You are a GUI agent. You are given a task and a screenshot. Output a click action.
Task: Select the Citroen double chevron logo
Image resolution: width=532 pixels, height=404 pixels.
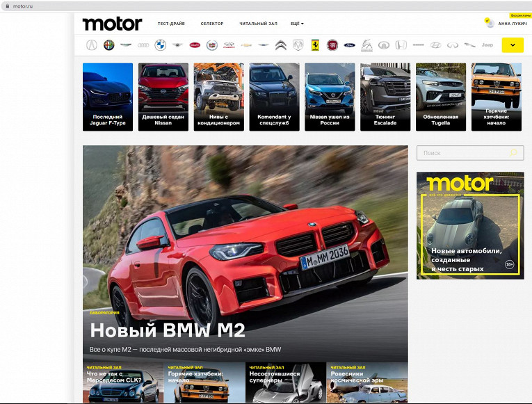click(280, 45)
